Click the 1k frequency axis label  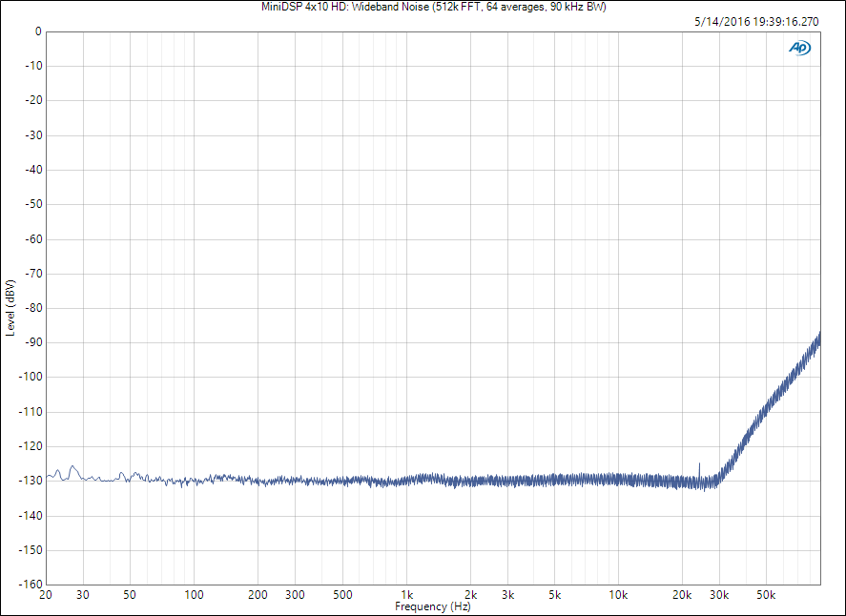click(407, 595)
